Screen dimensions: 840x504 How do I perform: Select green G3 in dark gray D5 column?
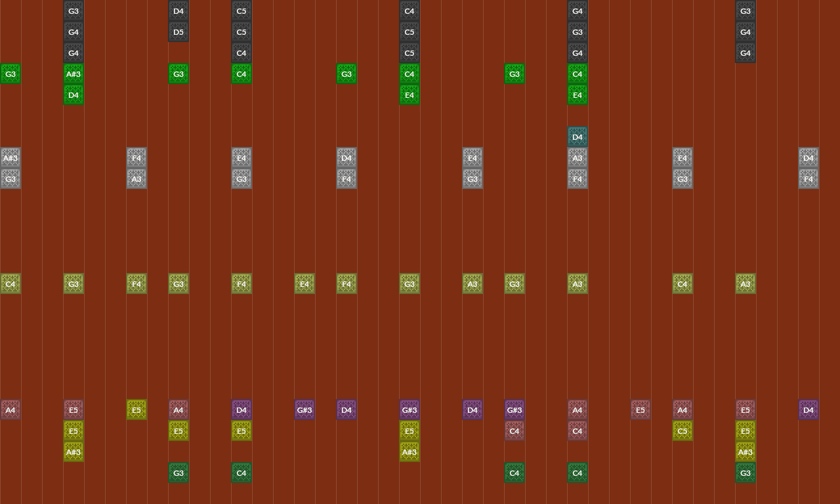(x=178, y=74)
